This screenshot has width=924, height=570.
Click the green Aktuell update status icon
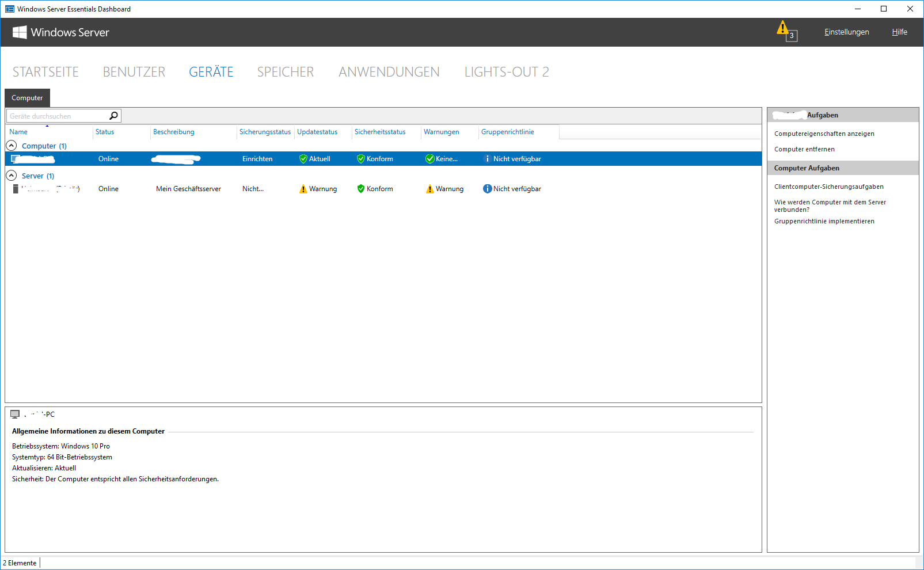(x=303, y=159)
